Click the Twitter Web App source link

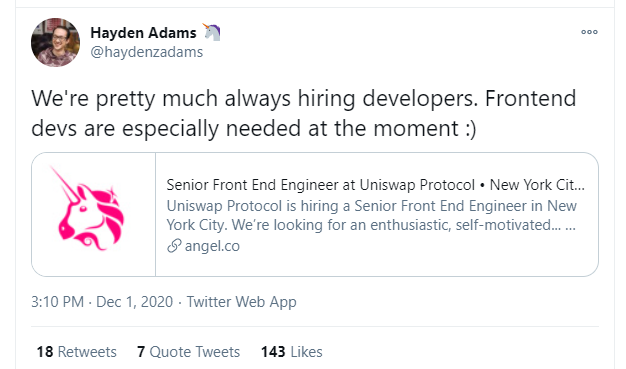[242, 302]
